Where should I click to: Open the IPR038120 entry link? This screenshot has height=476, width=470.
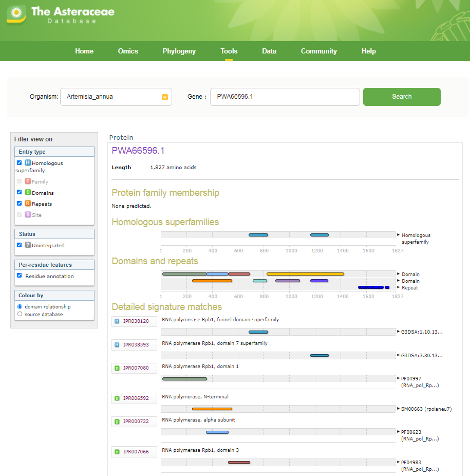tap(136, 321)
